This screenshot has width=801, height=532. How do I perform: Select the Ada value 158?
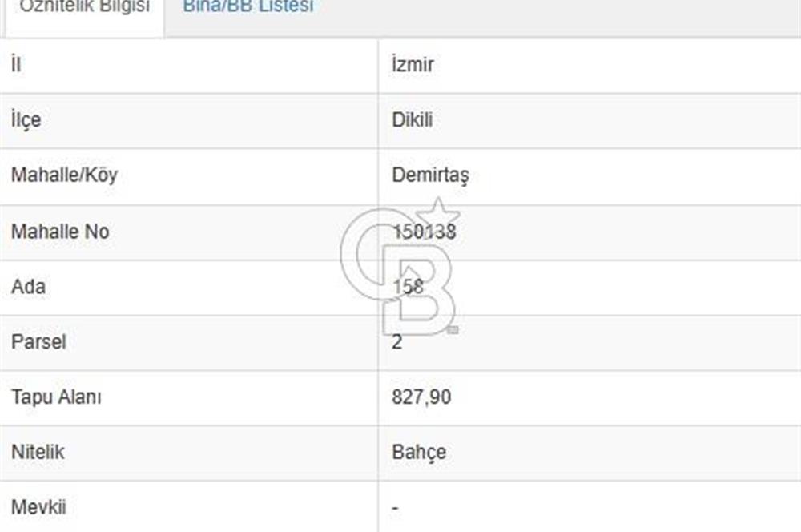point(408,287)
